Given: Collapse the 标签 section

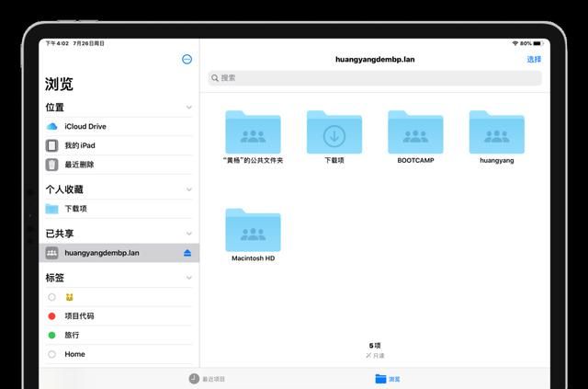Looking at the screenshot, I should click(x=189, y=278).
